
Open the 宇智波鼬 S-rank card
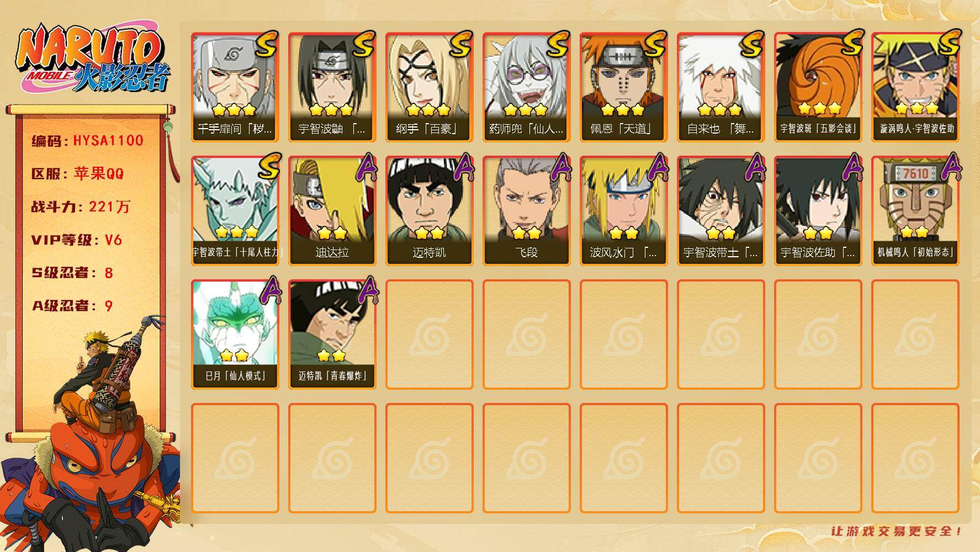[x=332, y=87]
